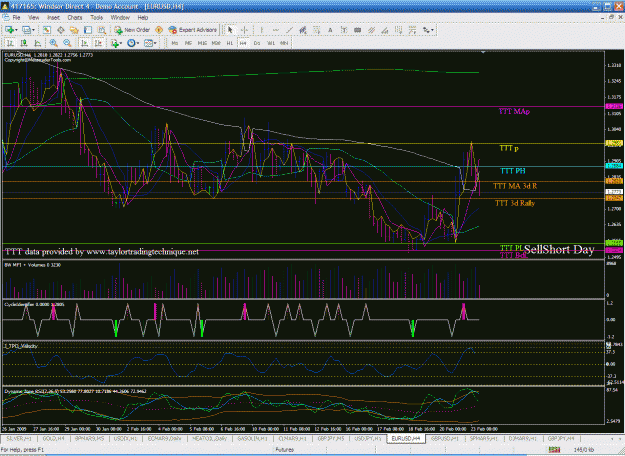Open the Market Watch window icon
Image resolution: width=625 pixels, height=456 pixels.
tap(47, 30)
